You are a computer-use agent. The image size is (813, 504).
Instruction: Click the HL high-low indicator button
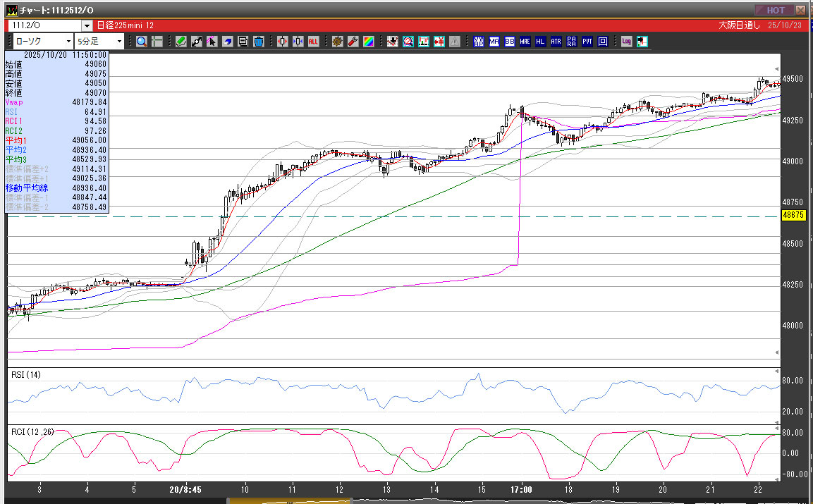[x=541, y=42]
